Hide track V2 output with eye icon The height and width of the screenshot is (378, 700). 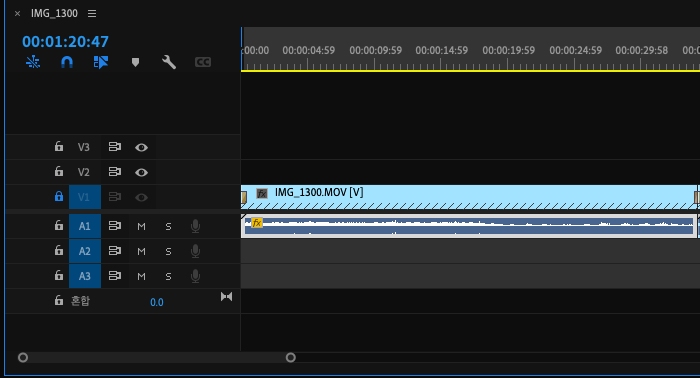[142, 172]
